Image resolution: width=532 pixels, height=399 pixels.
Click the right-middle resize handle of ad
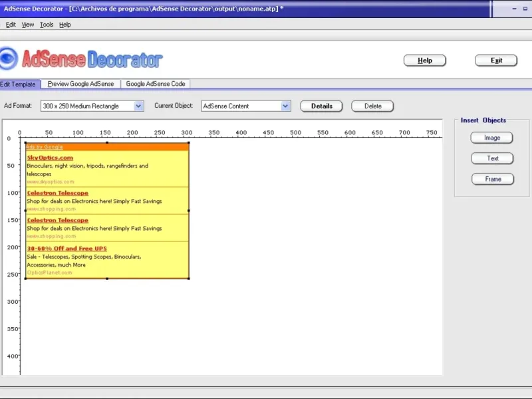coord(189,211)
